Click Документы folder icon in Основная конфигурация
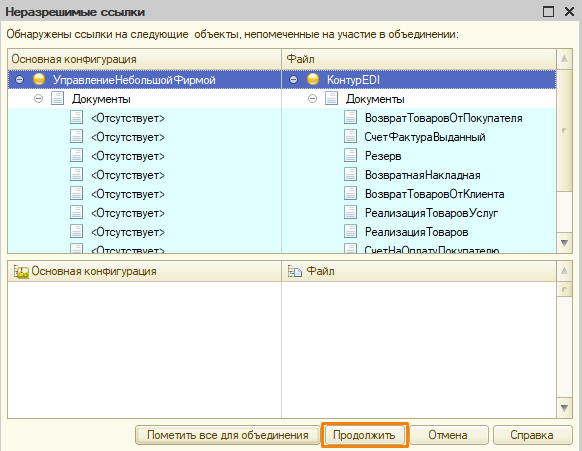This screenshot has height=451, width=582. [58, 98]
